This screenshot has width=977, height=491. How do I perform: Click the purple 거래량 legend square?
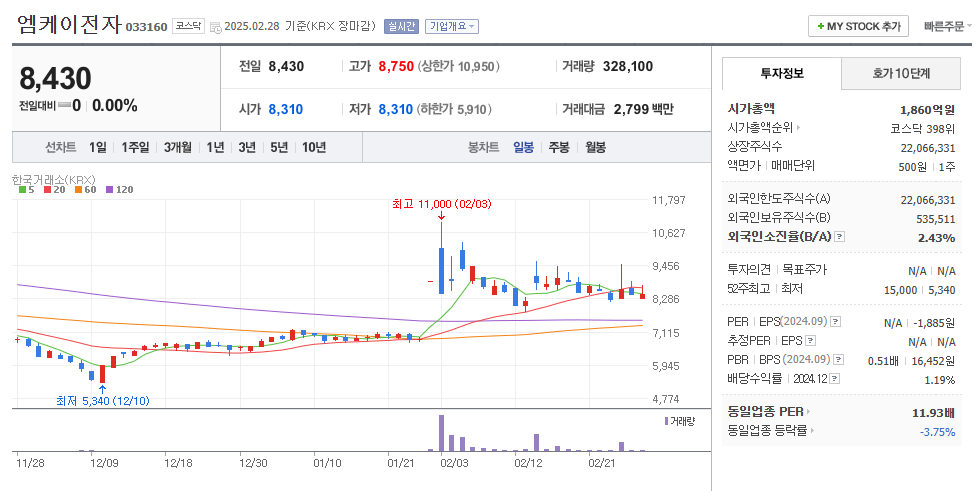pyautogui.click(x=667, y=421)
